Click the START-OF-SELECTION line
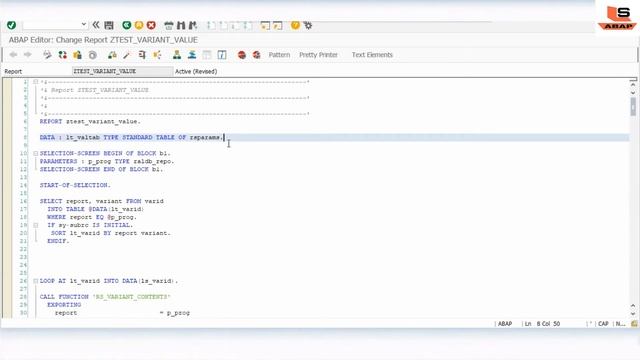640x360 pixels. (75, 185)
